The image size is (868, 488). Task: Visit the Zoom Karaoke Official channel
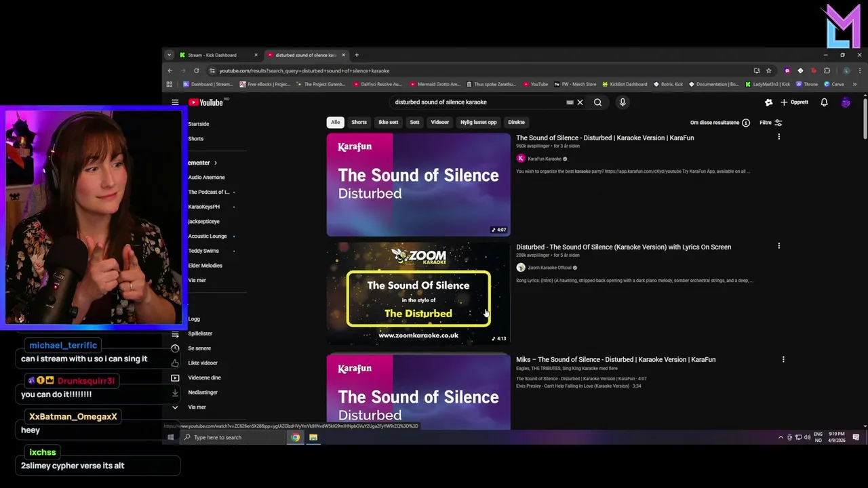(x=549, y=268)
